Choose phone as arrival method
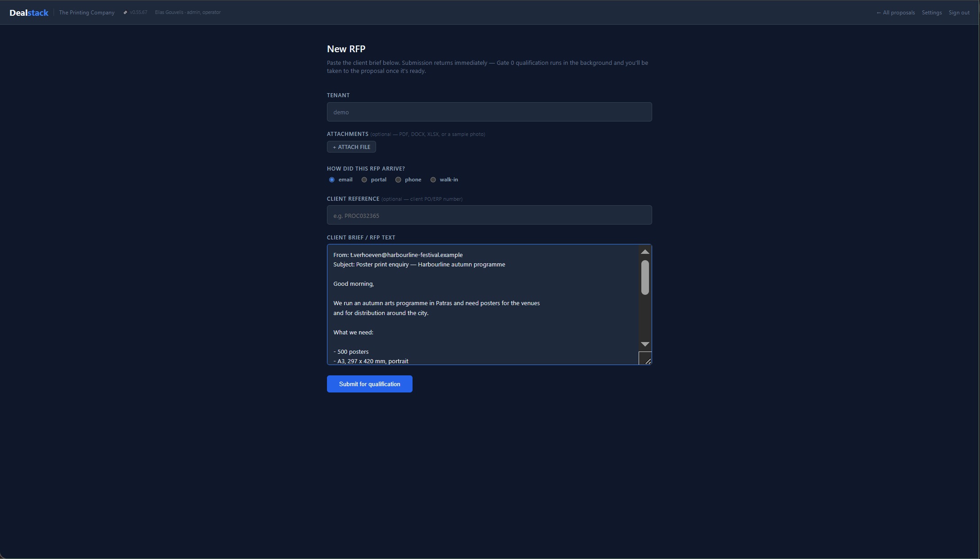980x559 pixels. pyautogui.click(x=398, y=180)
